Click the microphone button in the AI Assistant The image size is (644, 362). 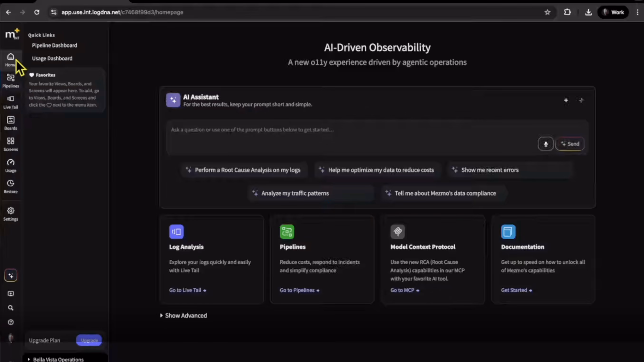click(546, 144)
